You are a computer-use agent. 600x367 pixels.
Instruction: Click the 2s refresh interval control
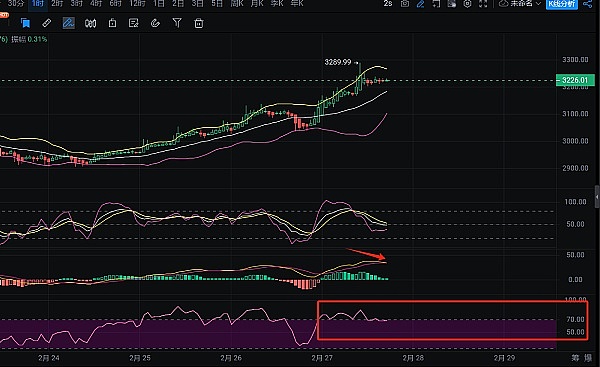point(388,3)
